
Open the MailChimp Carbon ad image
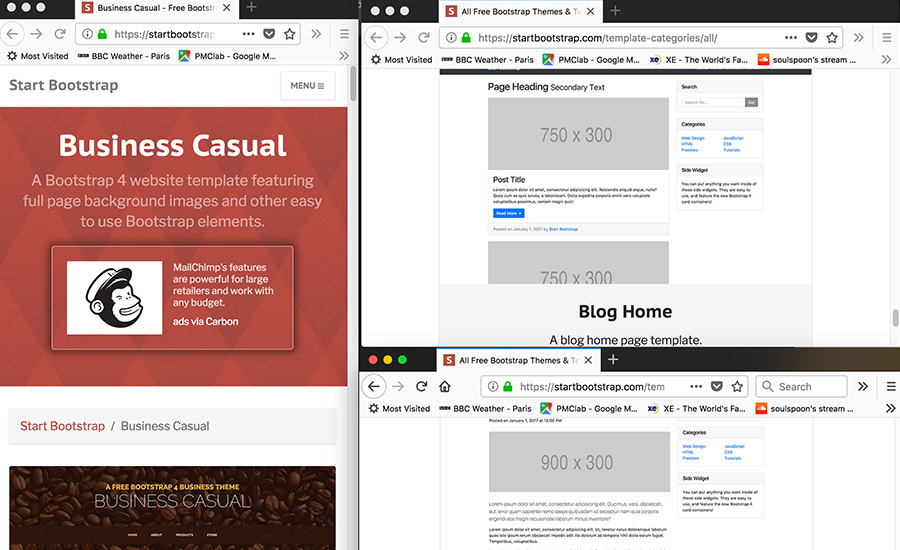click(x=115, y=297)
